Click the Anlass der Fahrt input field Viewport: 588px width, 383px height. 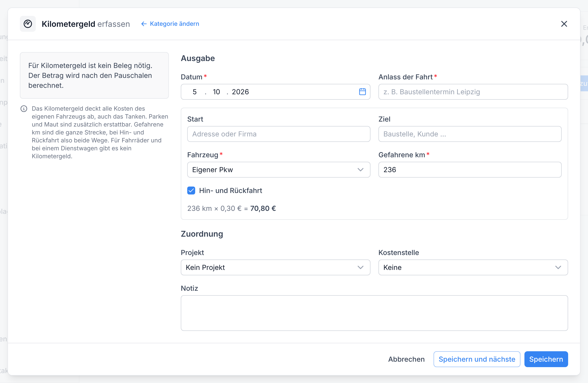click(x=473, y=92)
